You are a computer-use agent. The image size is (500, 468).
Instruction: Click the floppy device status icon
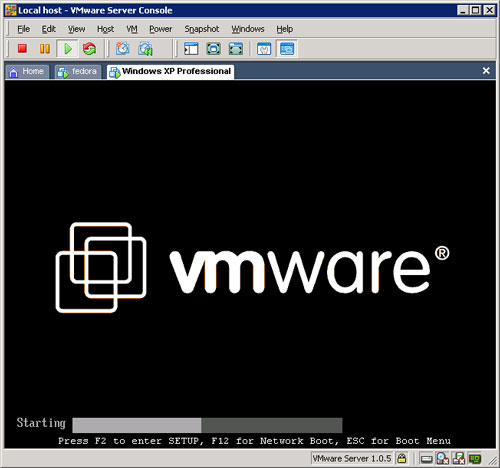(x=459, y=459)
